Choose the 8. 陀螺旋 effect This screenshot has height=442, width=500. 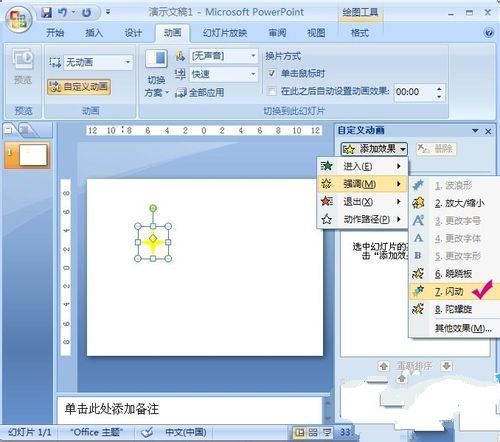coord(453,309)
